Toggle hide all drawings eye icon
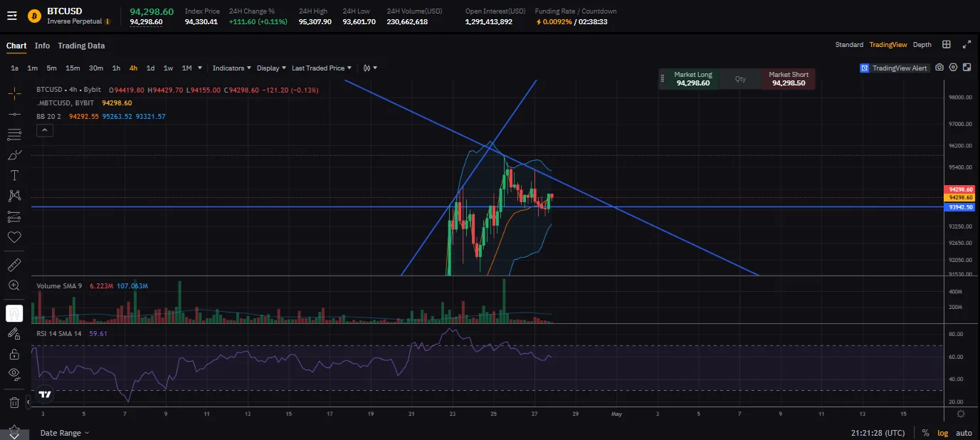 14,374
